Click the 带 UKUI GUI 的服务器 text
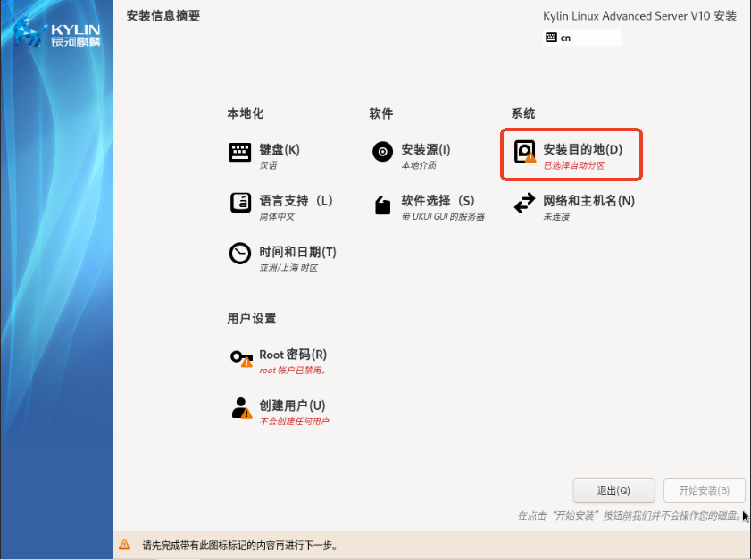751x560 pixels. pos(443,216)
